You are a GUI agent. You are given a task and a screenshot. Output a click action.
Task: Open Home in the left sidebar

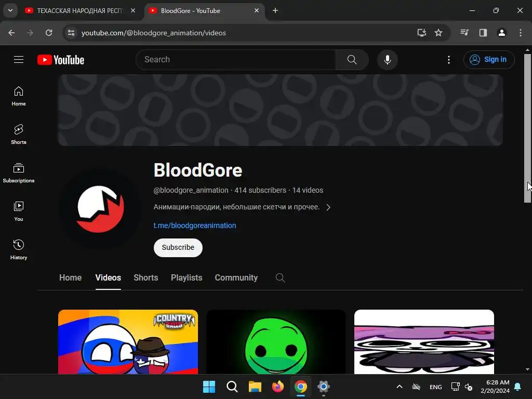click(x=19, y=96)
